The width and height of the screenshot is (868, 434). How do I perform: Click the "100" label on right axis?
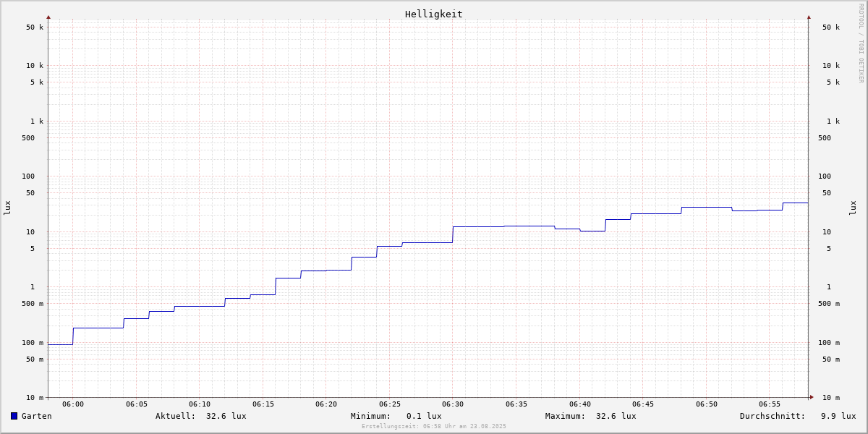(825, 176)
